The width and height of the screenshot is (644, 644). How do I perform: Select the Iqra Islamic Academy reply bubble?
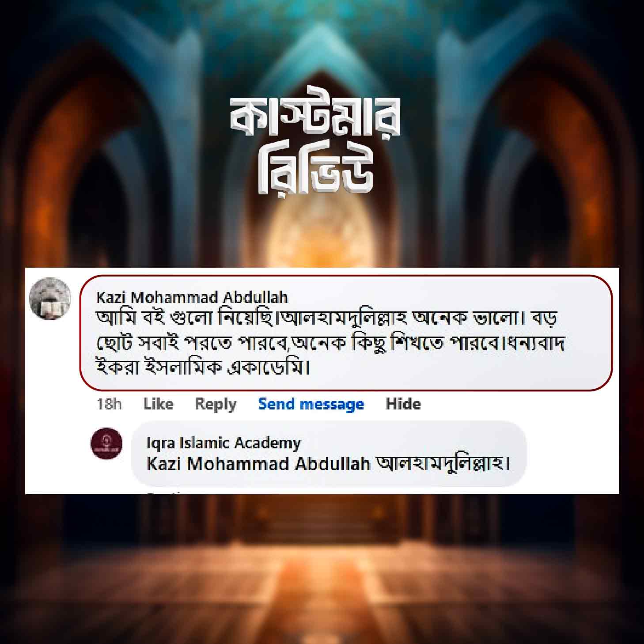point(329,454)
